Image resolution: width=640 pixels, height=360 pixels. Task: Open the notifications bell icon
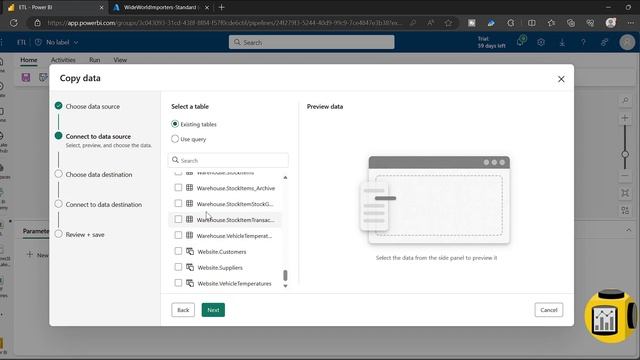(521, 42)
